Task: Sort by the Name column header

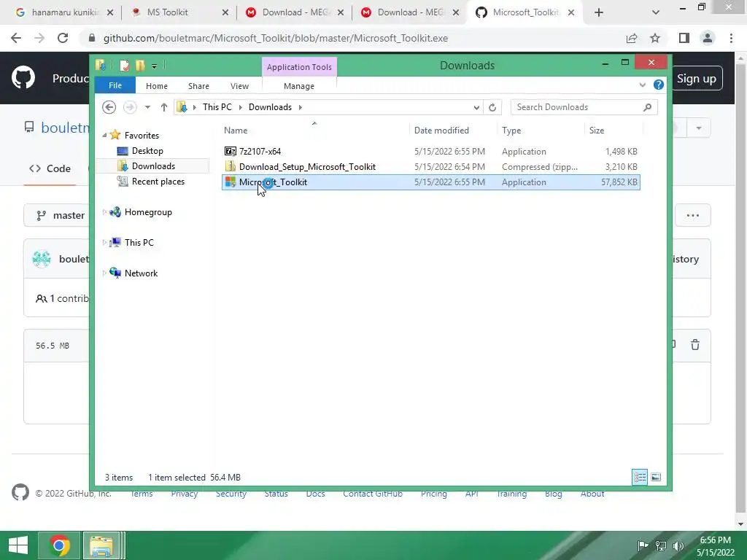Action: (314, 130)
